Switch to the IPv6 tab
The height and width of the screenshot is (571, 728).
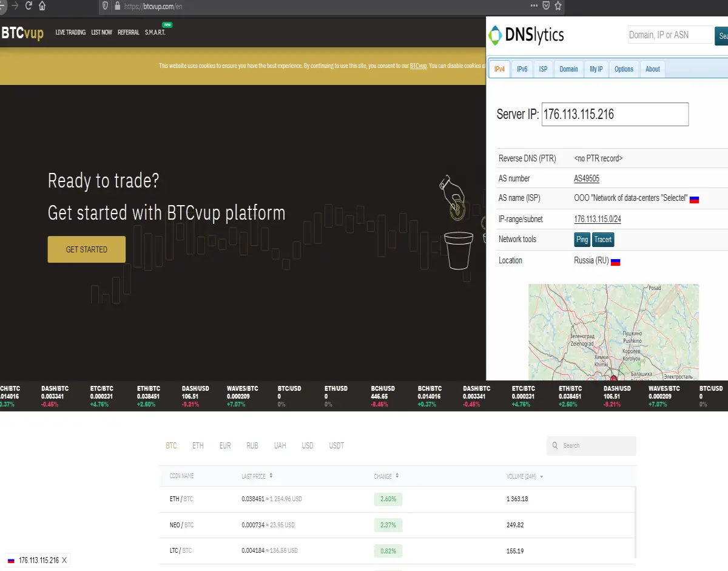pos(522,69)
